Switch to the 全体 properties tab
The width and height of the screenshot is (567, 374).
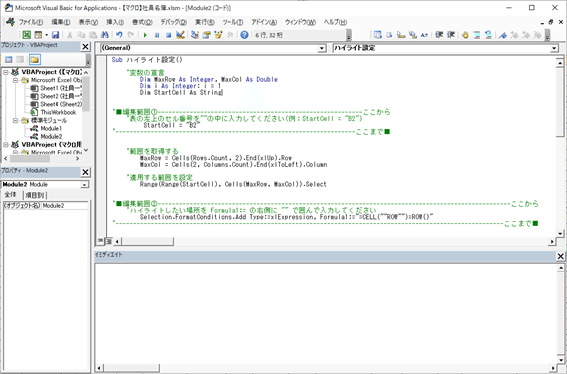(11, 195)
